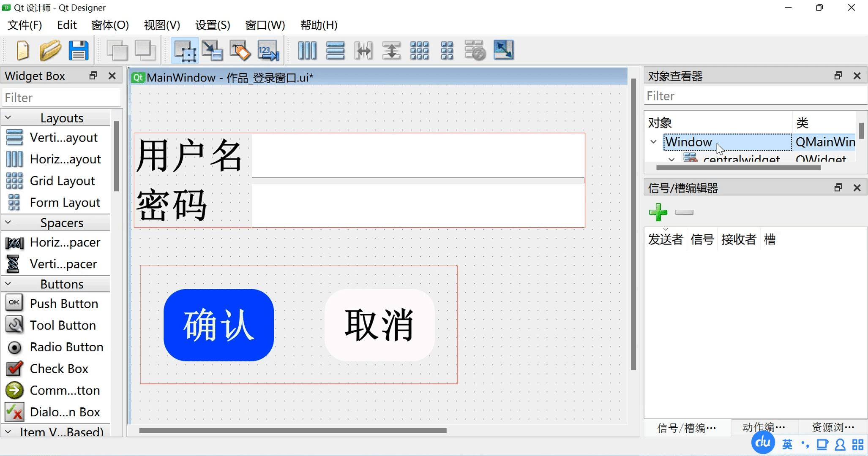Click the blue 确认 button

(x=218, y=325)
